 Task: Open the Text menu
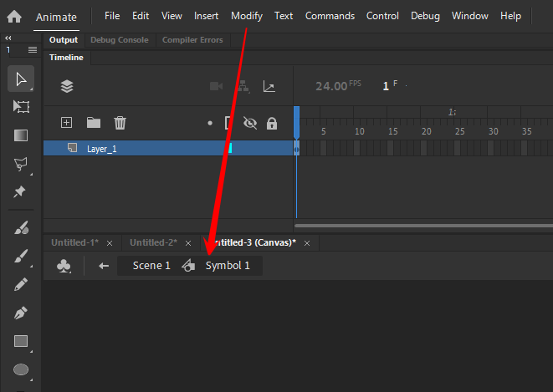click(284, 16)
